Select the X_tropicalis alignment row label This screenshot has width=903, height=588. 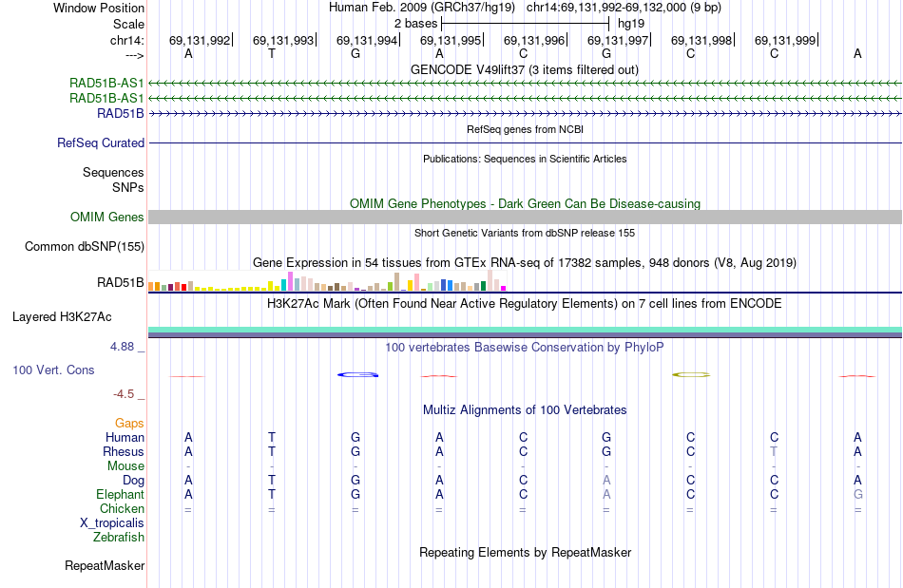(x=112, y=523)
